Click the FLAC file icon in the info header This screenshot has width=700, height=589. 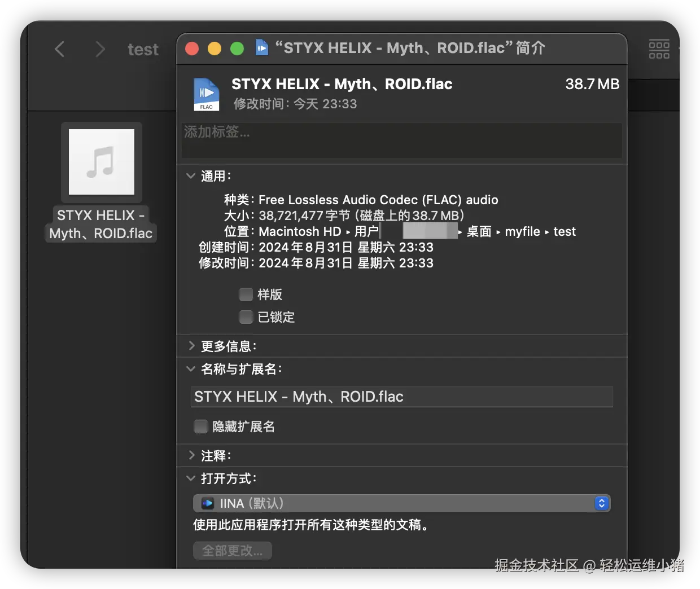coord(206,94)
